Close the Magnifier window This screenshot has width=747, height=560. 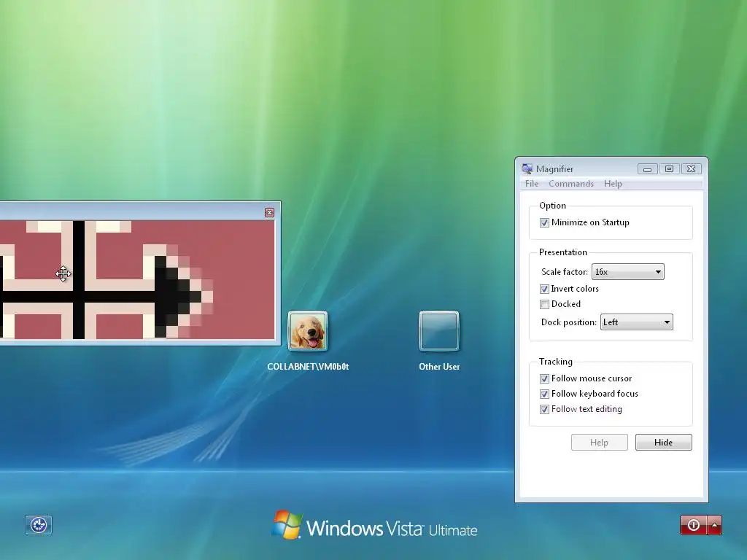692,169
